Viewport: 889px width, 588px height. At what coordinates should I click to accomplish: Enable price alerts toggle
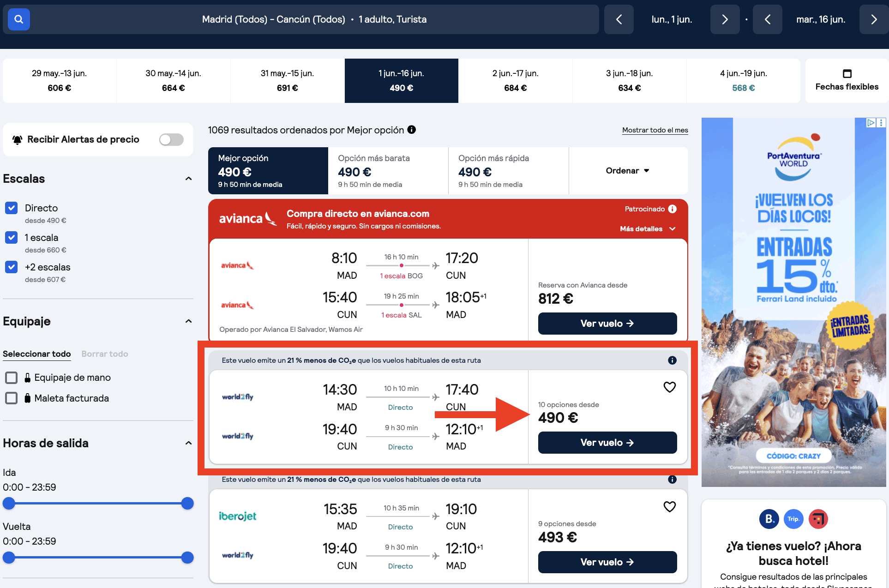pos(171,139)
